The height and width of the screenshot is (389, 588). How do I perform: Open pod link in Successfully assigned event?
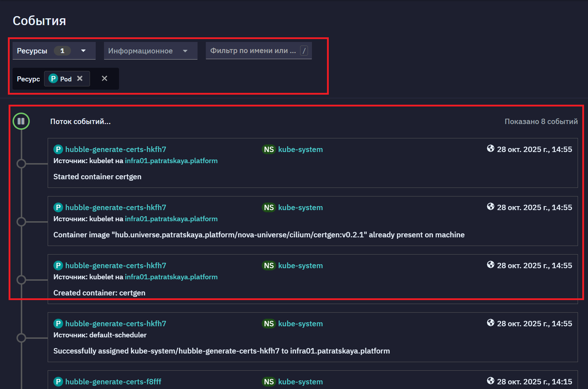click(116, 323)
